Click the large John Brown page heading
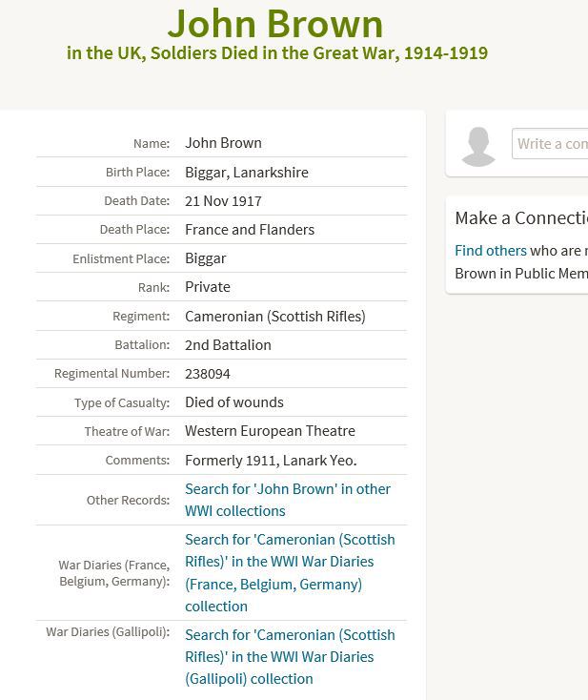588x700 pixels. (275, 23)
